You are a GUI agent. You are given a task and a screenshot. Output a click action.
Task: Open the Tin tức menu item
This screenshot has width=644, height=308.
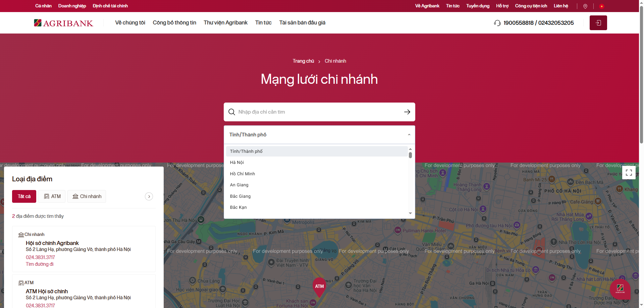pos(263,23)
